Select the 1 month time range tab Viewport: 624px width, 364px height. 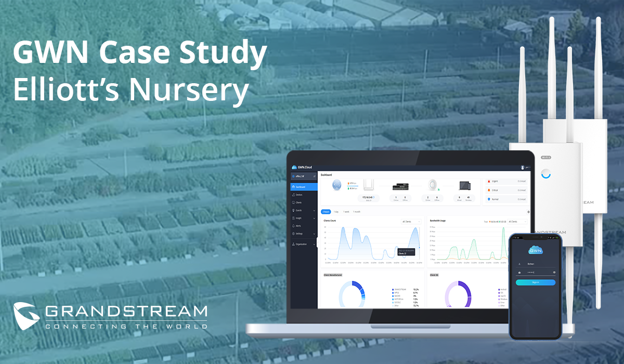point(357,212)
